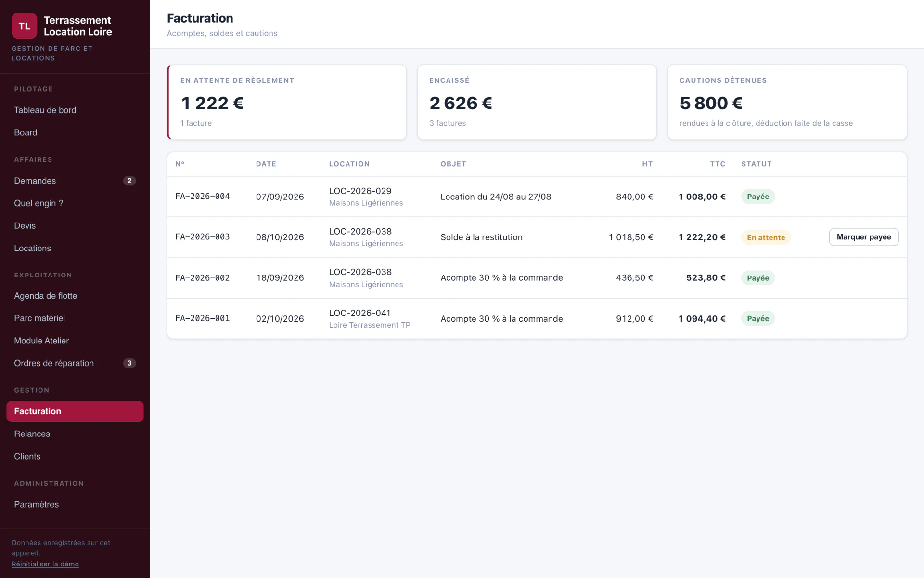Screen dimensions: 924x578
Task: Click the TTC column header
Action: click(718, 164)
